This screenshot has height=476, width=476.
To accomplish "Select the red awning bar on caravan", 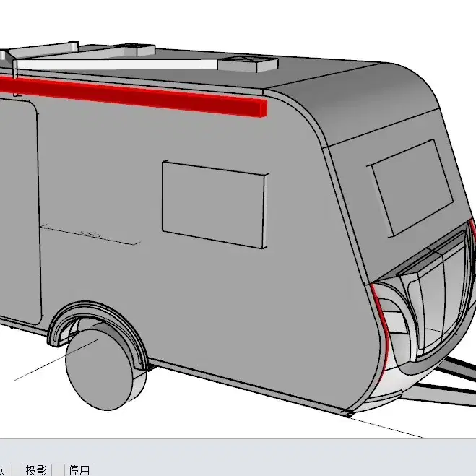I will (134, 95).
